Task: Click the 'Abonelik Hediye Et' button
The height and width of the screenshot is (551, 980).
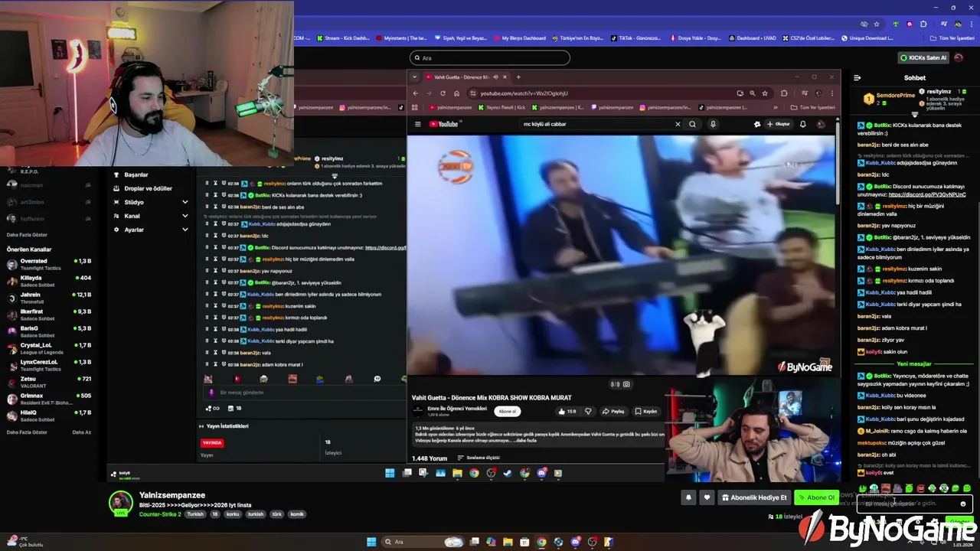Action: [x=754, y=497]
